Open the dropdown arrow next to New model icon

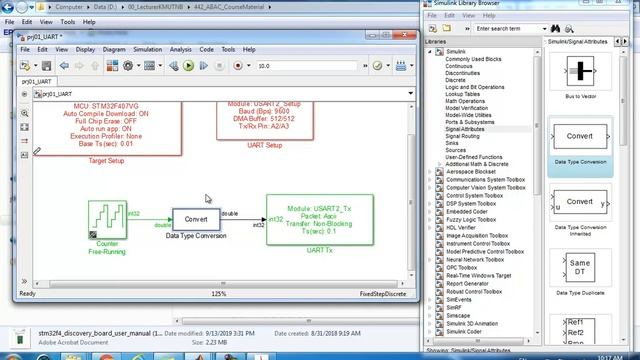pos(36,66)
